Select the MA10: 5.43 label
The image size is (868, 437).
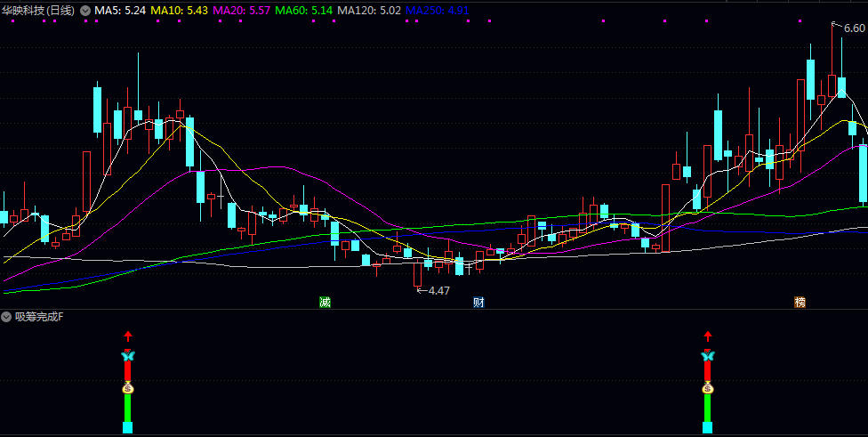180,10
